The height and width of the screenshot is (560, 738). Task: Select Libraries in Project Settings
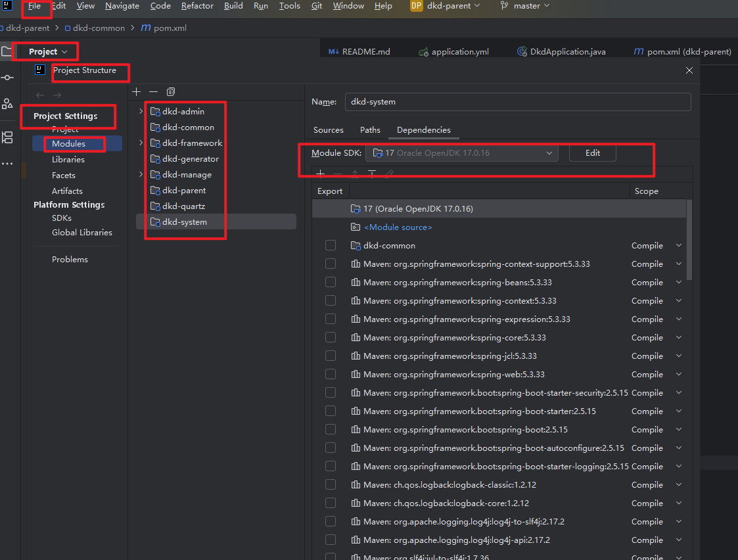point(68,160)
